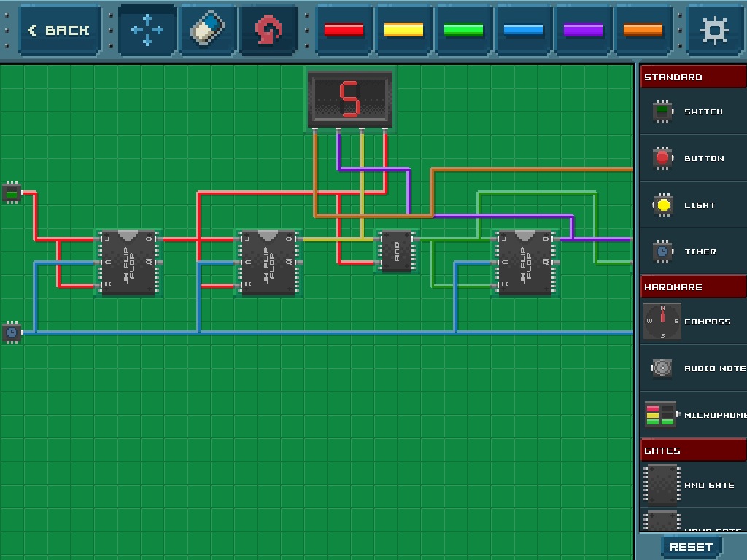Choose the red wire color

(x=344, y=30)
